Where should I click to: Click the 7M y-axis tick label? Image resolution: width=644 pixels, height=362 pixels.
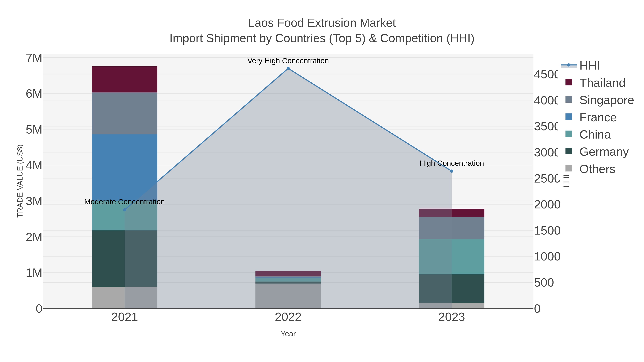pyautogui.click(x=34, y=58)
